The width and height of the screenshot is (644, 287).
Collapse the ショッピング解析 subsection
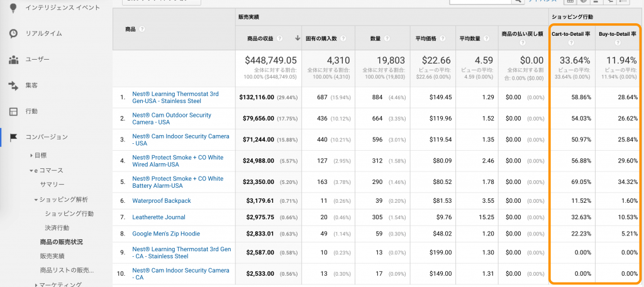[x=36, y=200]
